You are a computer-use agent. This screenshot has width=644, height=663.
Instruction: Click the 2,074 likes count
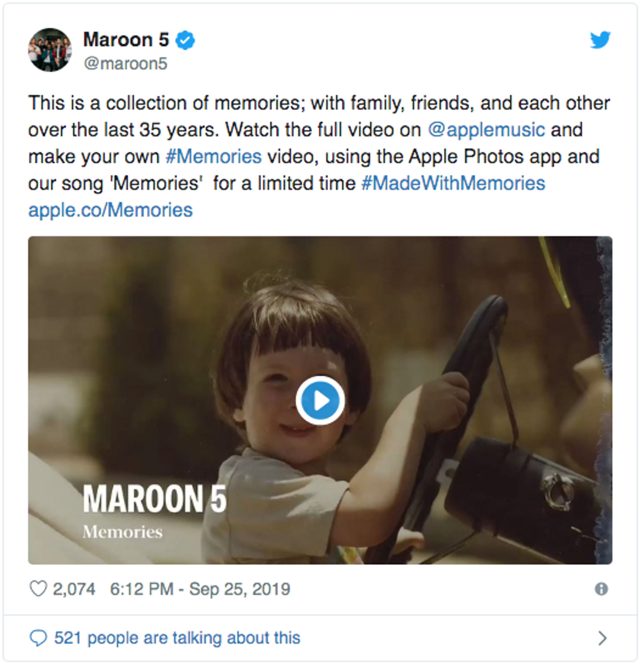pyautogui.click(x=74, y=589)
